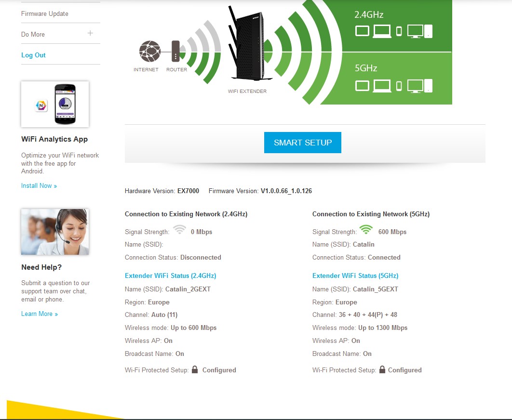Viewport: 512px width, 420px height.
Task: Click the Need Help? heading
Action: (41, 267)
